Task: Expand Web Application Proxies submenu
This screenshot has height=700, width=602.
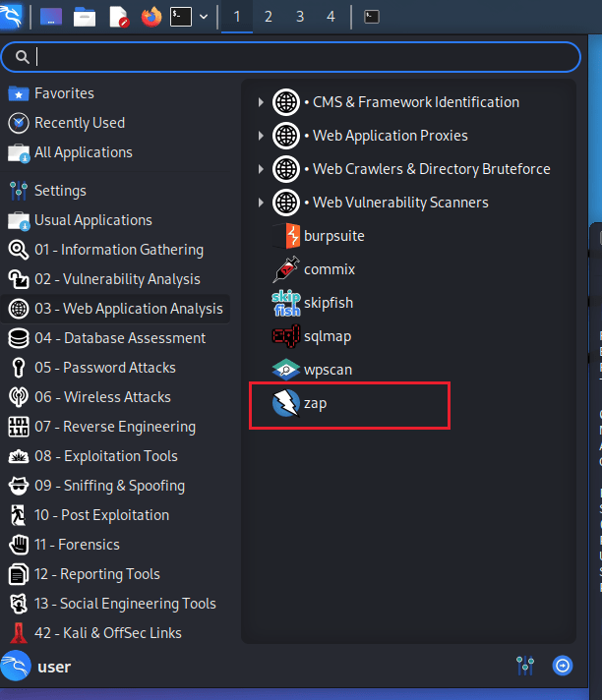Action: click(x=261, y=136)
